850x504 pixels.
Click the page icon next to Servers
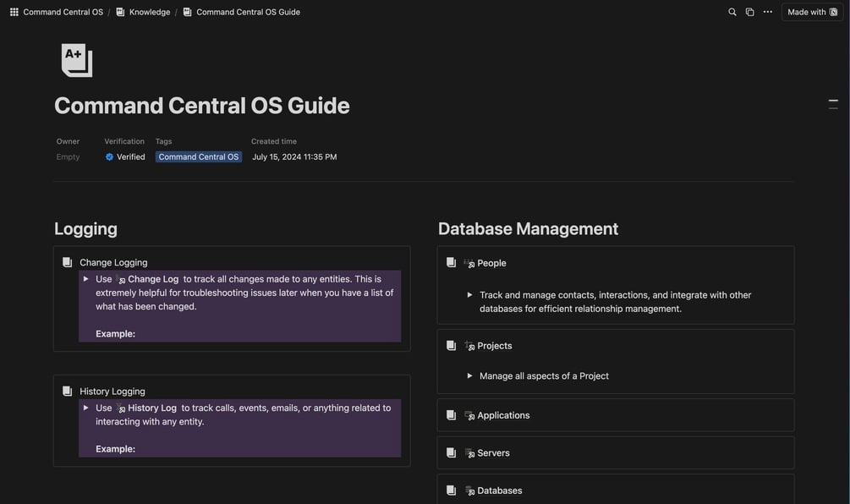tap(451, 452)
